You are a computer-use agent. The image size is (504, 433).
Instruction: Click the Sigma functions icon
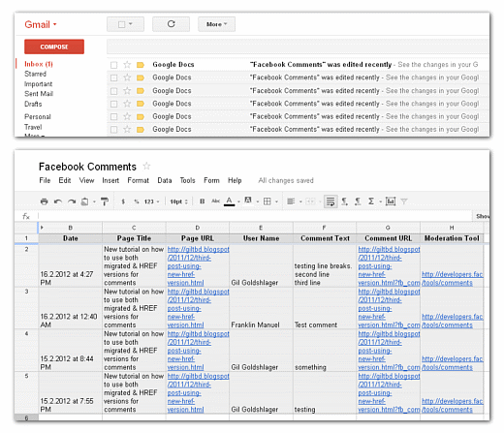(x=371, y=201)
